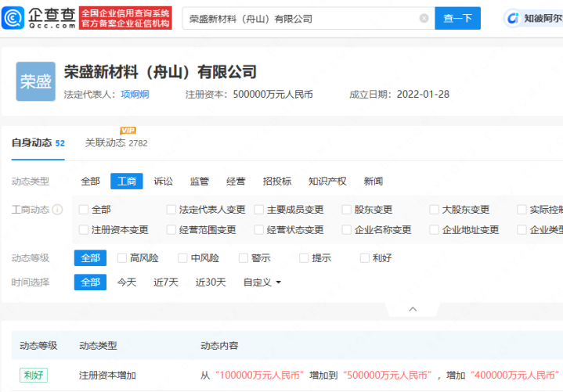Filter time to 近30天

point(211,282)
